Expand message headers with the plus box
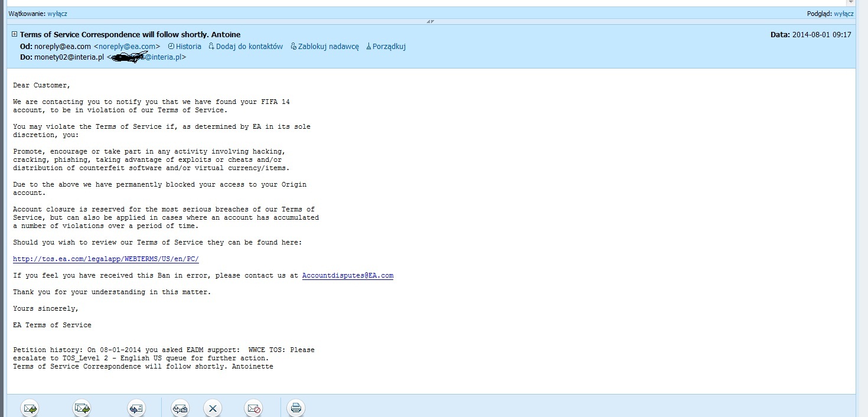The image size is (868, 417). click(14, 34)
